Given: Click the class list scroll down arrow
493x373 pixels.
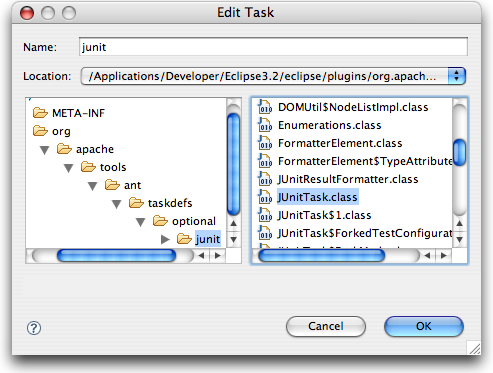Looking at the screenshot, I should [460, 239].
